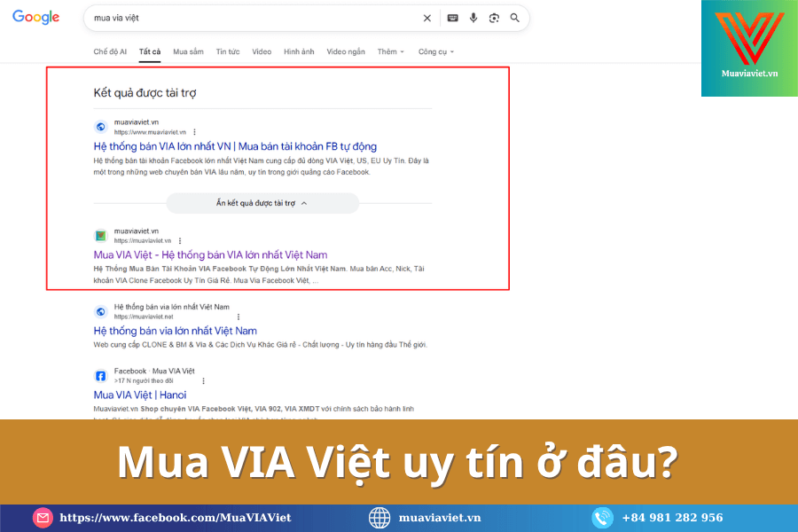This screenshot has height=532, width=798.
Task: Open 'Mua VIA Việt | Hanoi' result
Action: 140,395
